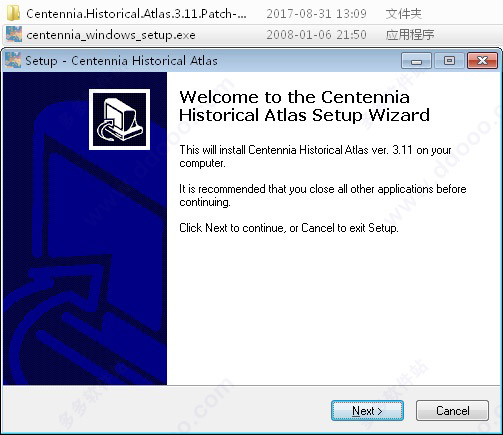503x435 pixels.
Task: Click the Welcome Setup Wizard heading
Action: [304, 106]
